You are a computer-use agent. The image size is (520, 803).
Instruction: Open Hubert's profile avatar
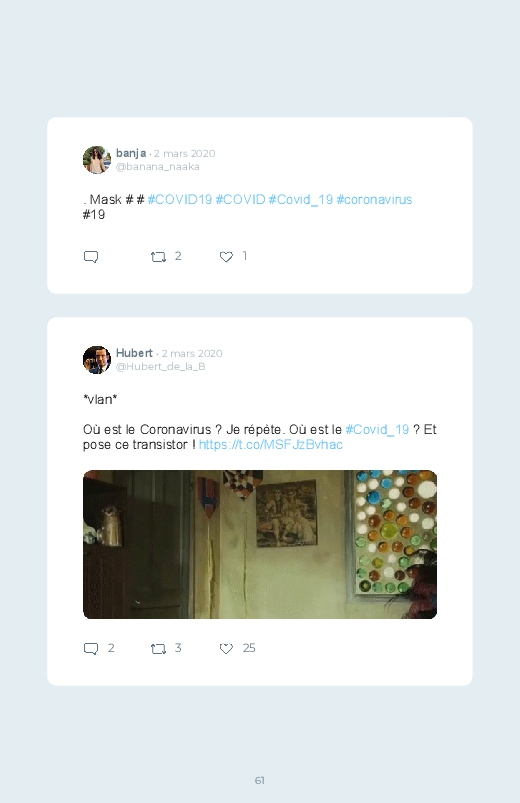click(x=97, y=360)
